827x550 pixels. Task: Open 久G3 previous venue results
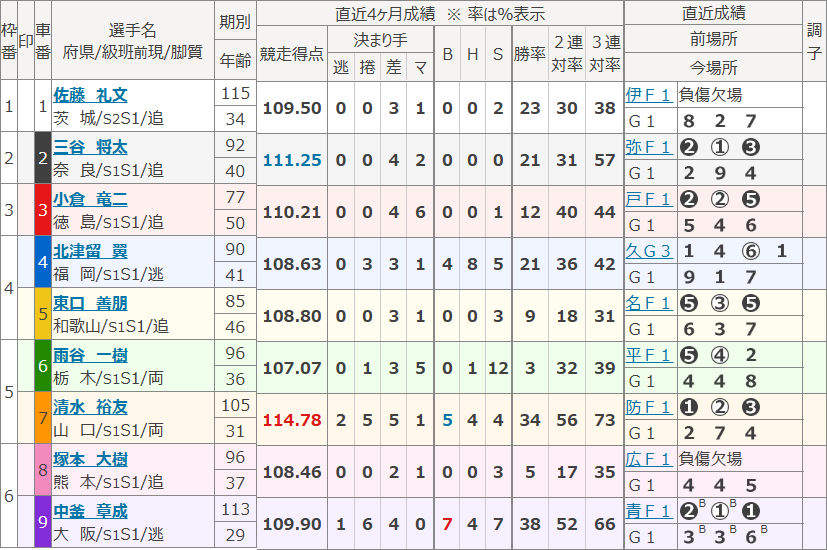[648, 251]
